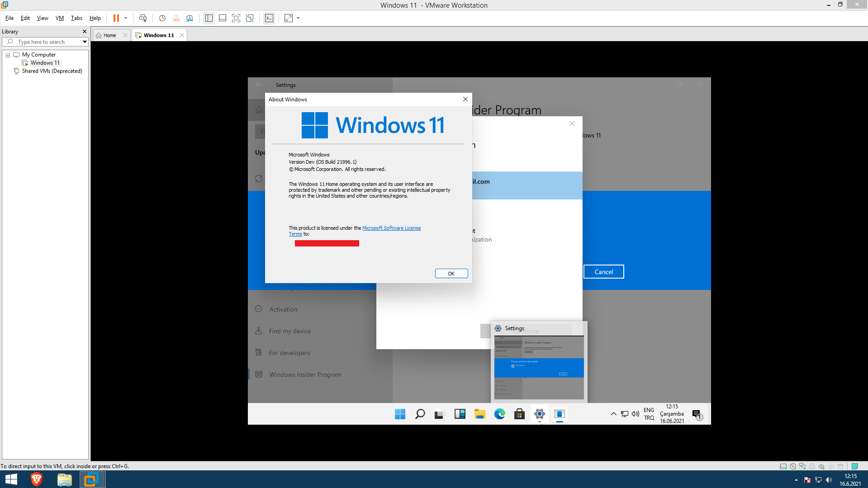Screen dimensions: 868x488
Task: Launch Microsoft Edge from guest taskbar
Action: click(499, 414)
